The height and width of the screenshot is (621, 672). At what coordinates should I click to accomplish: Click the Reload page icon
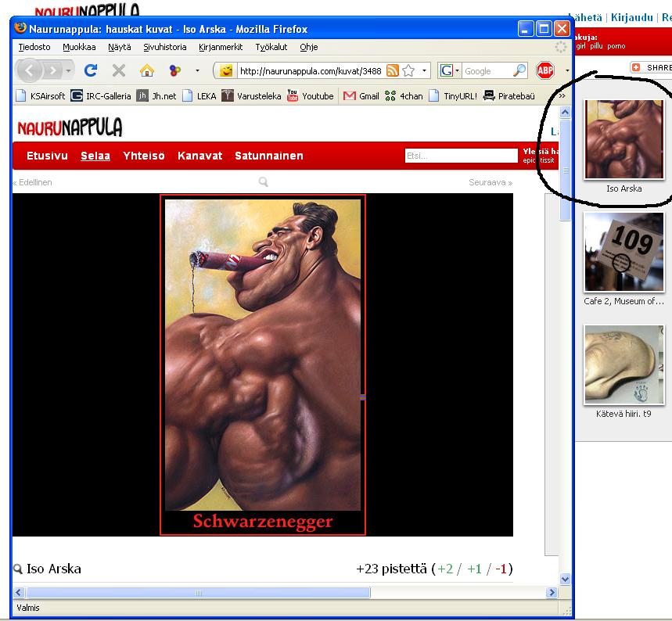click(91, 71)
